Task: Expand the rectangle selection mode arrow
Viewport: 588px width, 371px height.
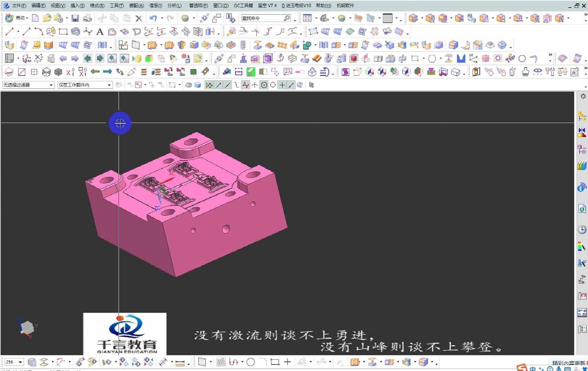Action: 179,85
